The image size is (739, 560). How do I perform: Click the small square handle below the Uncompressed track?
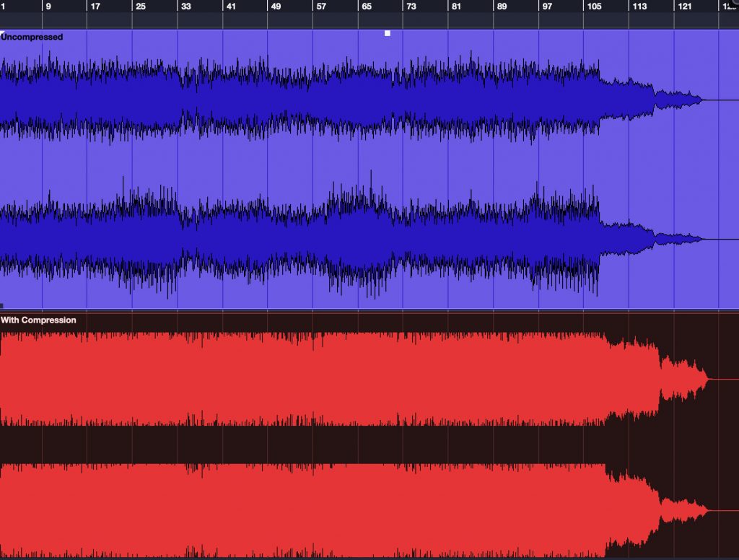pos(3,306)
